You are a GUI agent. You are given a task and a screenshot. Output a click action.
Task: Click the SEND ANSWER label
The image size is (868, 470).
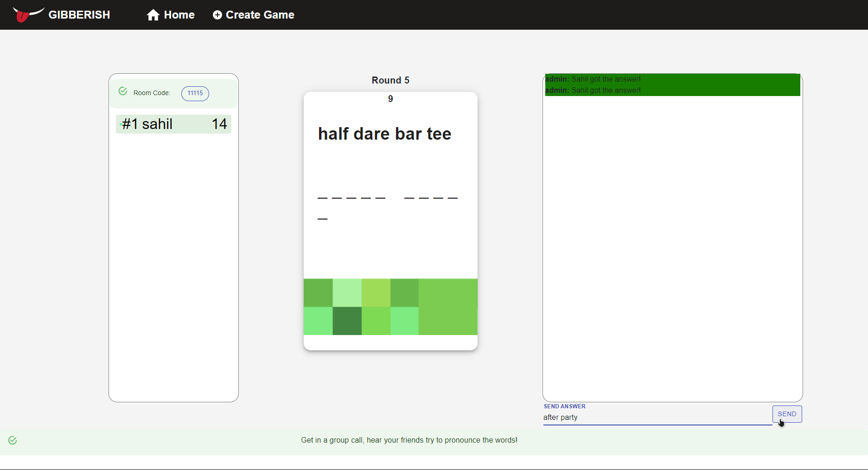click(564, 406)
